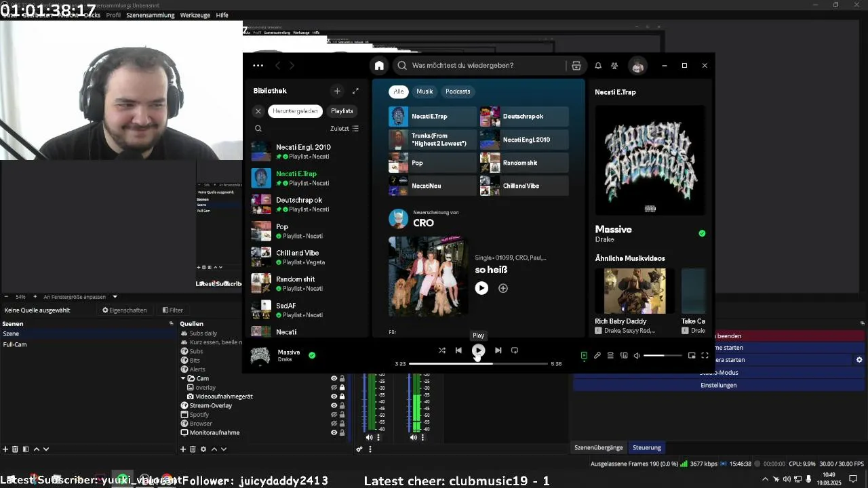Image resolution: width=868 pixels, height=488 pixels.
Task: Clear the library filter with X
Action: (258, 111)
